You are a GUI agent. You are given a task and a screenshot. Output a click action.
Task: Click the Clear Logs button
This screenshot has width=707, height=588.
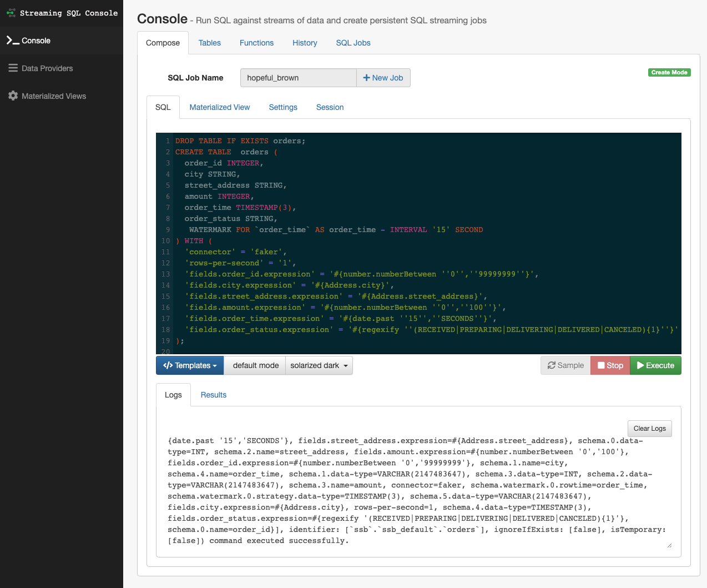[x=649, y=429]
